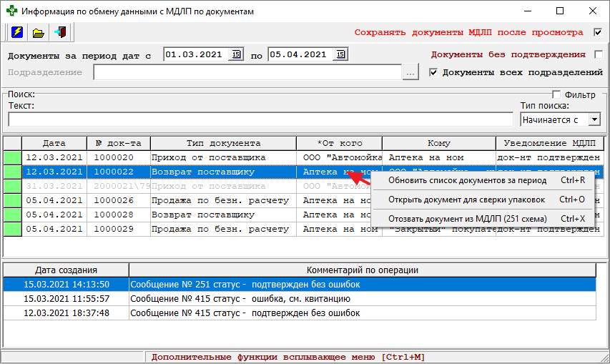Click 'Отозвать документ из МДЛП (251 схема)'
610x364 pixels.
[x=467, y=219]
